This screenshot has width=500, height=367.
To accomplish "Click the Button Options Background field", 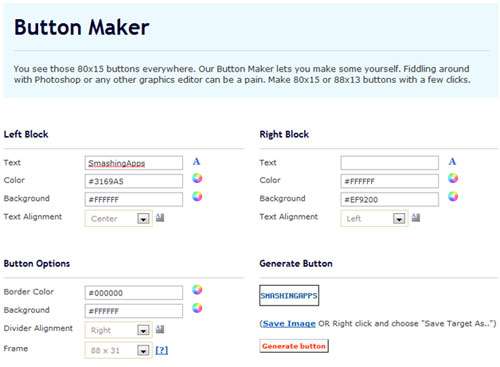I will coord(134,311).
